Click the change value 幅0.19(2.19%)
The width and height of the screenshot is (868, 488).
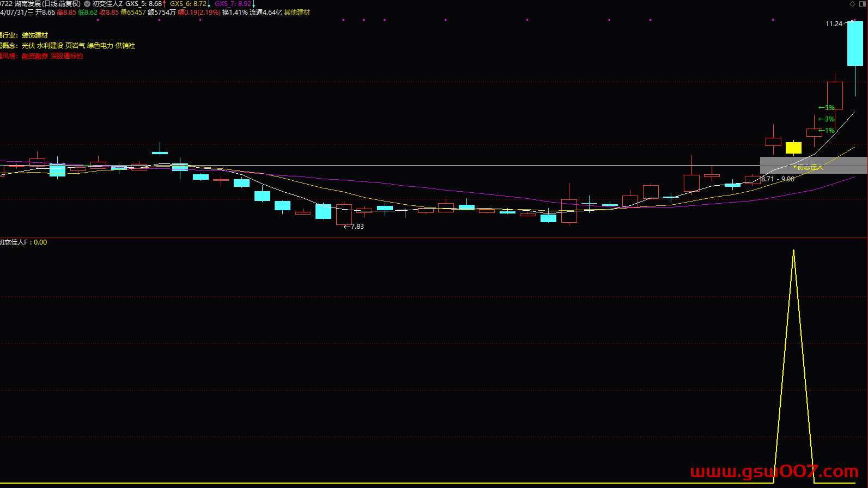point(199,13)
